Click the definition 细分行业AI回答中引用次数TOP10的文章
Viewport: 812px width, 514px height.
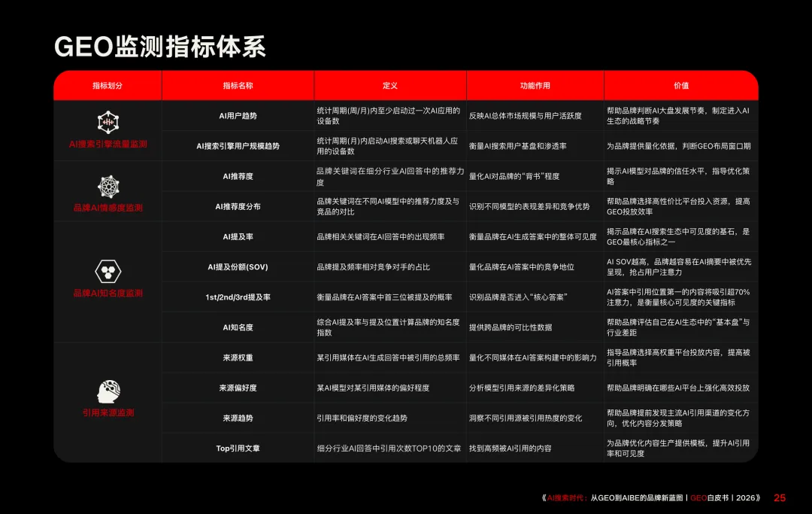point(389,449)
